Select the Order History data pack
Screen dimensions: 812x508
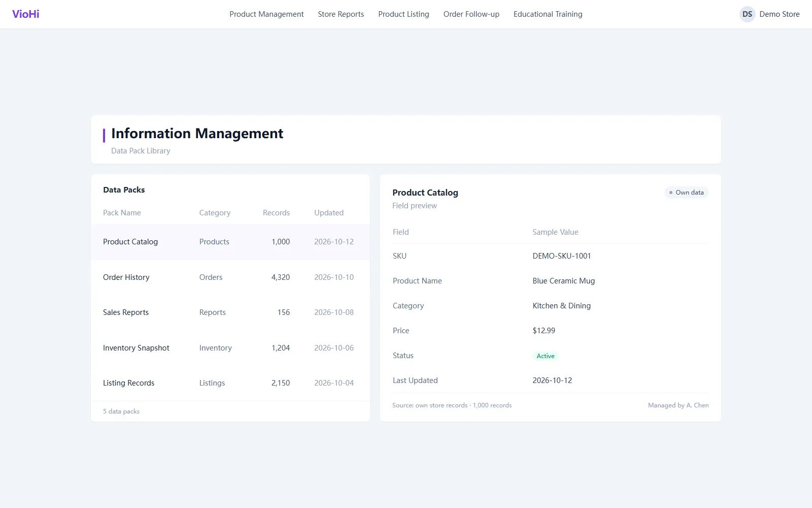(x=230, y=277)
